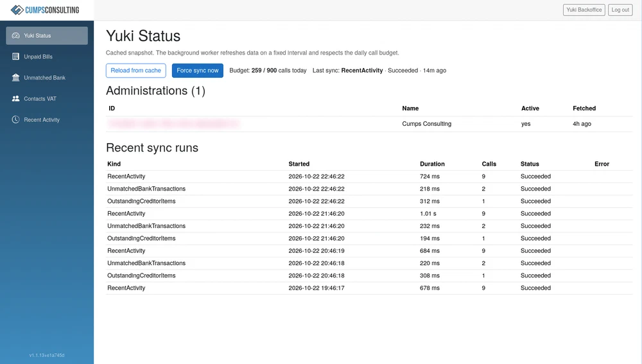Image resolution: width=642 pixels, height=364 pixels.
Task: Click the Log out button
Action: [x=620, y=10]
